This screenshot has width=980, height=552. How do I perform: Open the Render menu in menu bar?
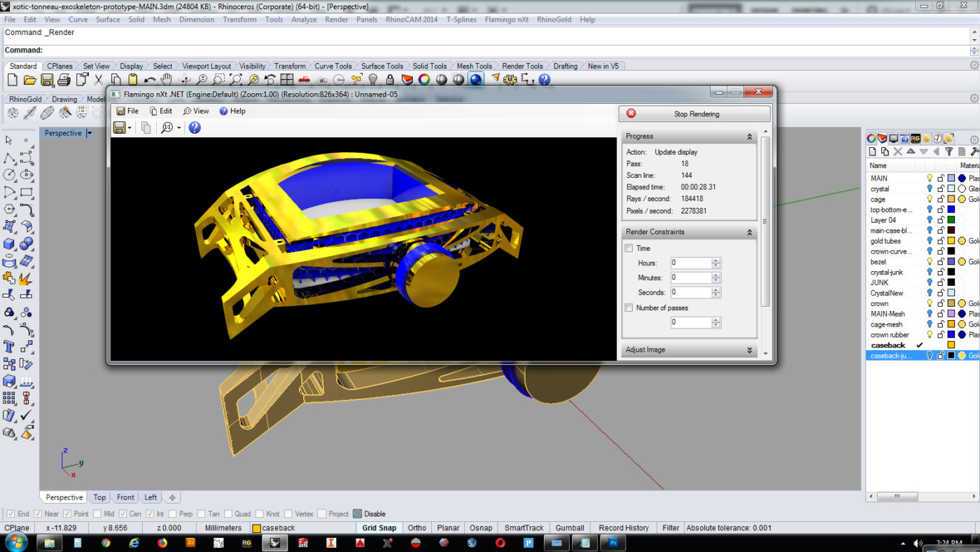pos(336,20)
